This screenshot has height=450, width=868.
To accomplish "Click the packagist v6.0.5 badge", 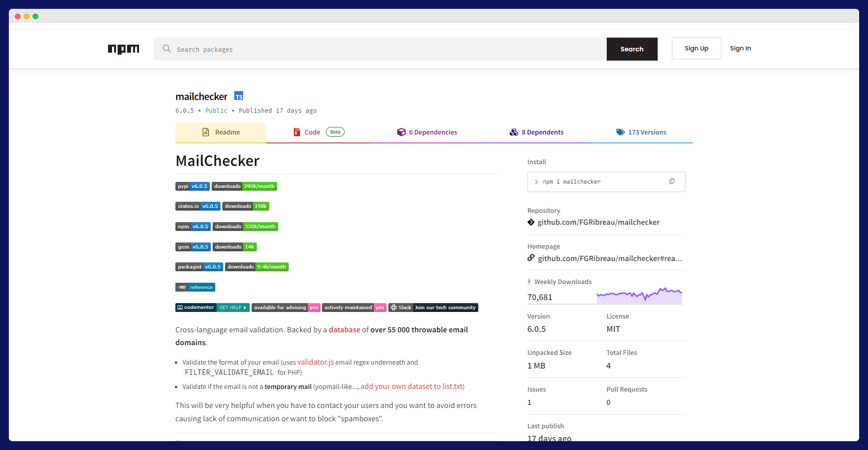I will pos(199,267).
